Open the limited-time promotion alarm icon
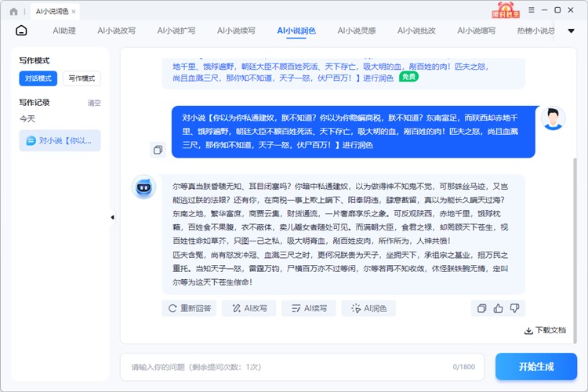588x392 pixels. [506, 10]
